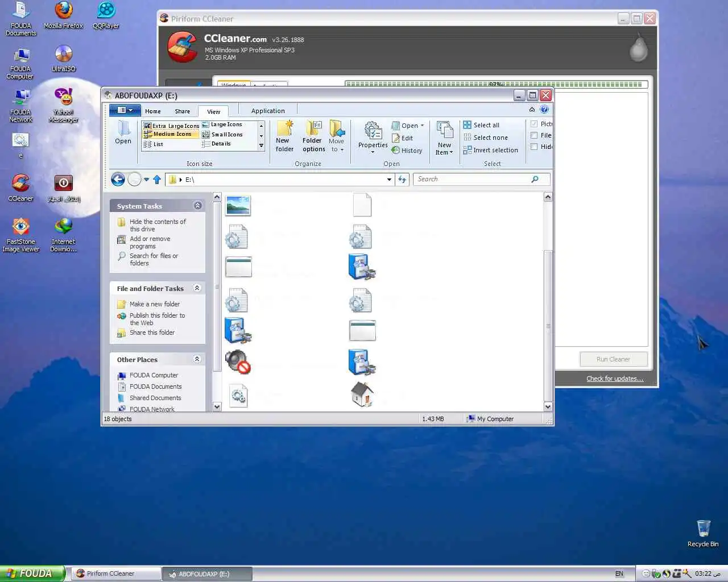Open Folder options
The image size is (728, 582).
pyautogui.click(x=313, y=136)
